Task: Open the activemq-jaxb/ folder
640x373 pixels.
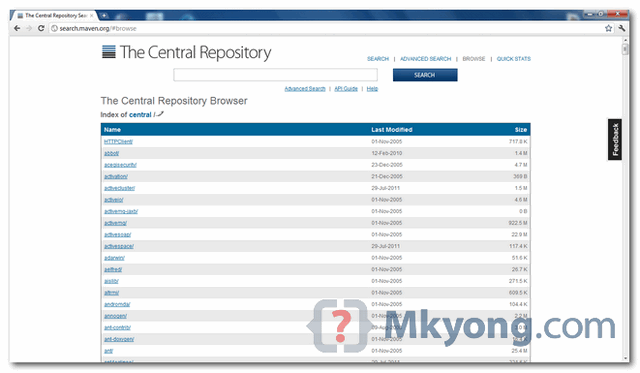Action: click(121, 211)
